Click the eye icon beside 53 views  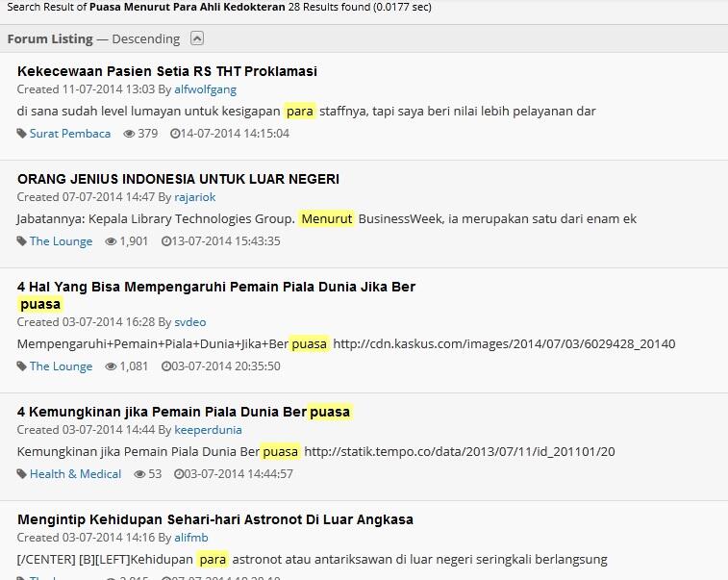click(x=139, y=474)
